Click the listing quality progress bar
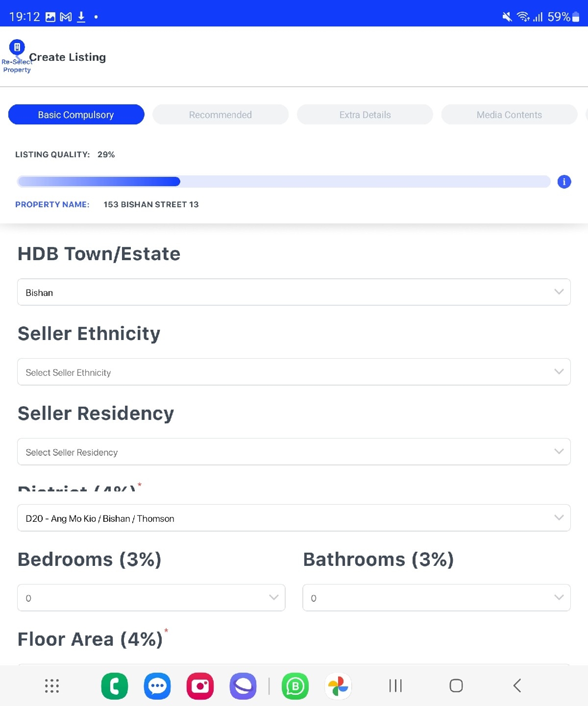 (x=284, y=182)
